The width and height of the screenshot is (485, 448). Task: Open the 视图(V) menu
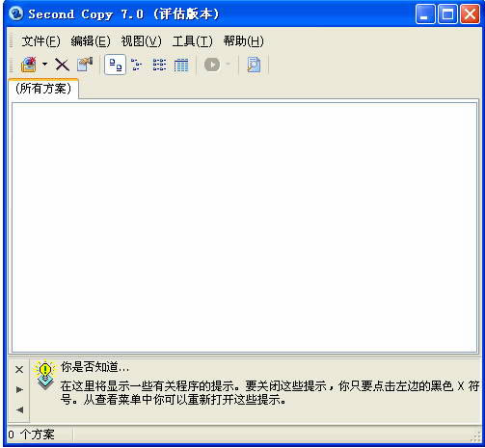point(141,41)
